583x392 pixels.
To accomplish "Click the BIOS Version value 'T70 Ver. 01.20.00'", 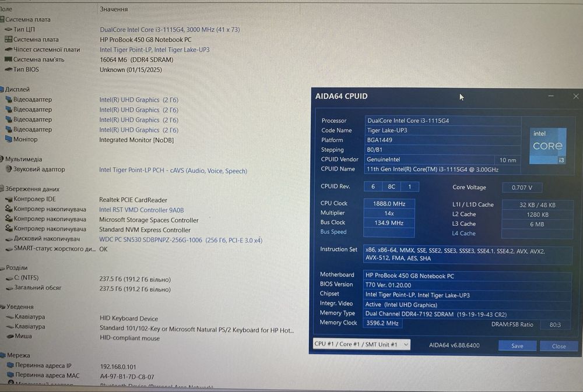I will pyautogui.click(x=467, y=285).
